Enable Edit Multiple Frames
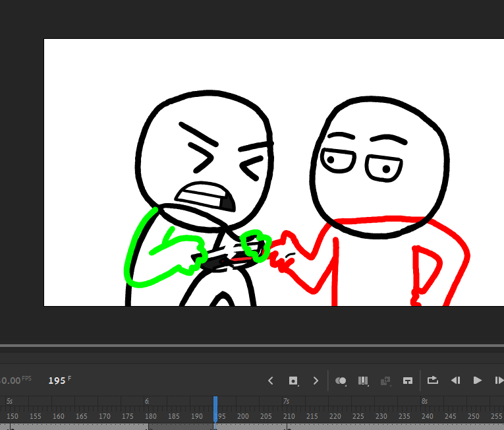504x430 pixels. [363, 381]
